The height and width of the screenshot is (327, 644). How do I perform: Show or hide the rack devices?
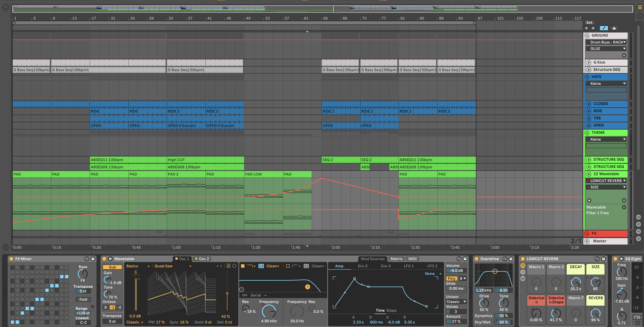coord(522,278)
